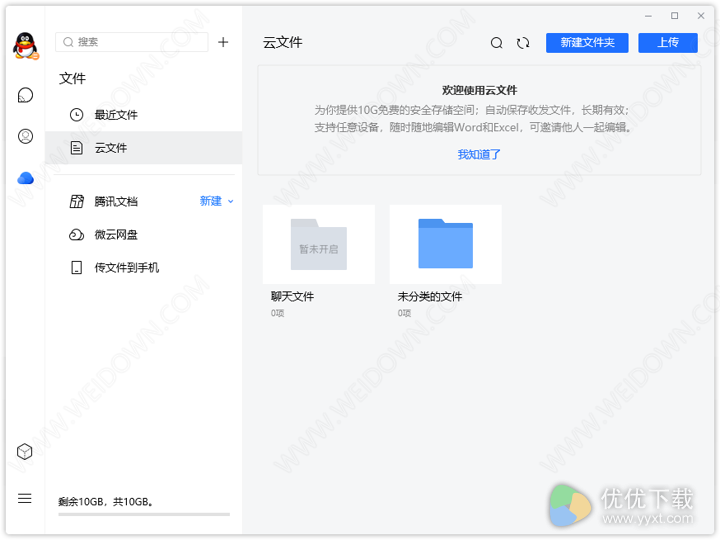Open 传文件到手机 entry
The height and width of the screenshot is (540, 720).
144,268
